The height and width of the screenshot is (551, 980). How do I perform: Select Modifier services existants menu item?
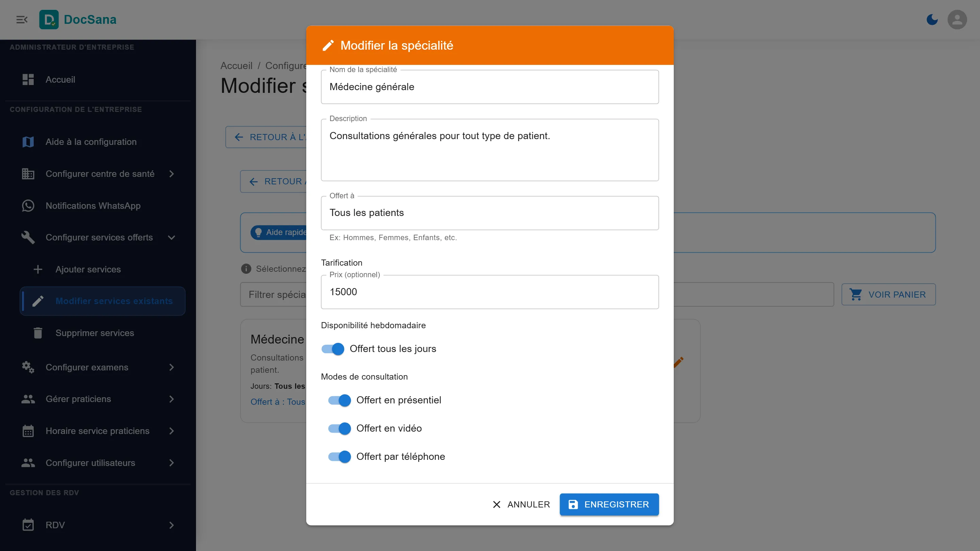click(x=103, y=301)
